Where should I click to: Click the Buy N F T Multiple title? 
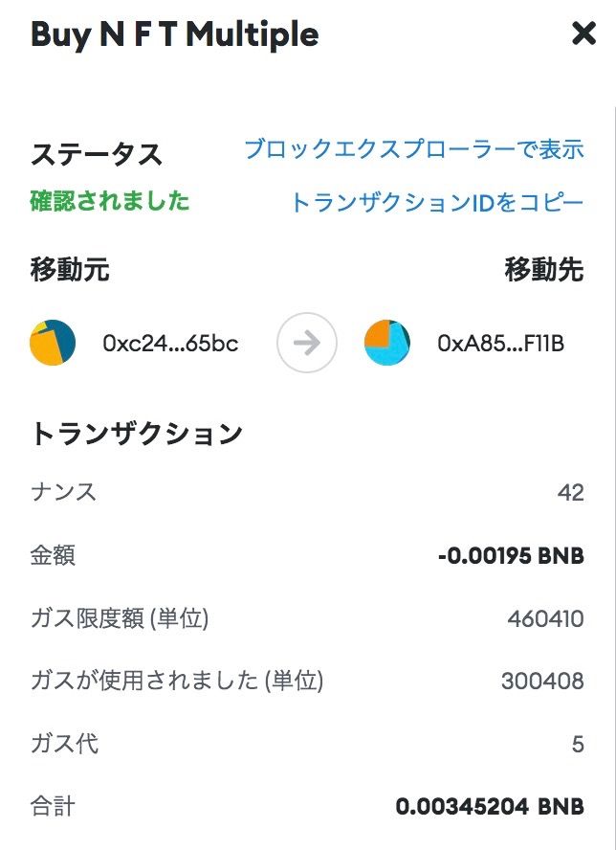(x=175, y=34)
